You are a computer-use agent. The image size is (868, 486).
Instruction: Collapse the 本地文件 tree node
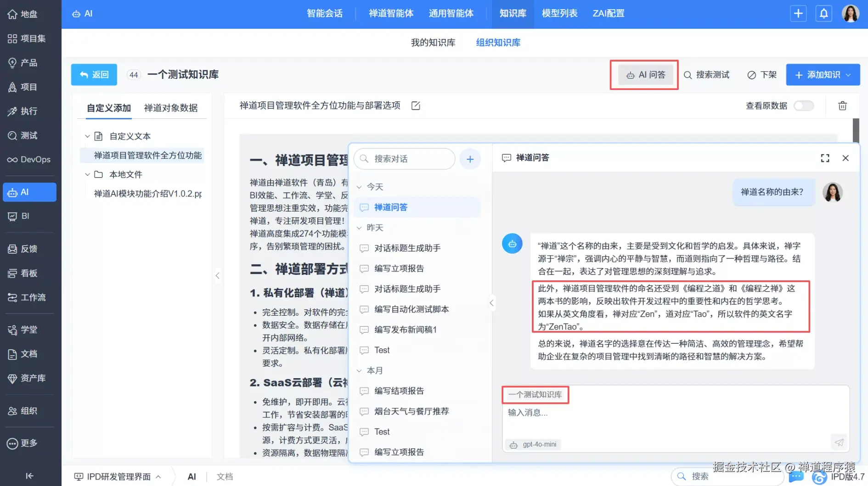87,174
